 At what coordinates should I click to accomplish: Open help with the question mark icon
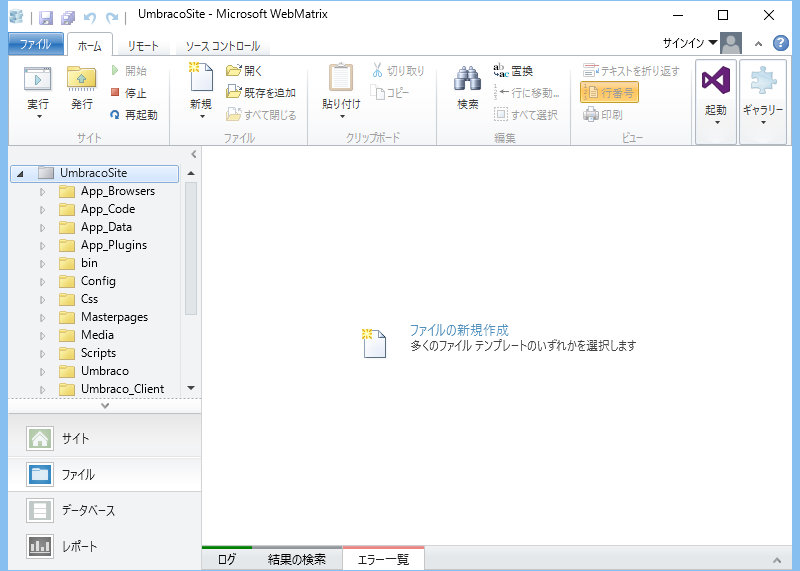(x=781, y=43)
